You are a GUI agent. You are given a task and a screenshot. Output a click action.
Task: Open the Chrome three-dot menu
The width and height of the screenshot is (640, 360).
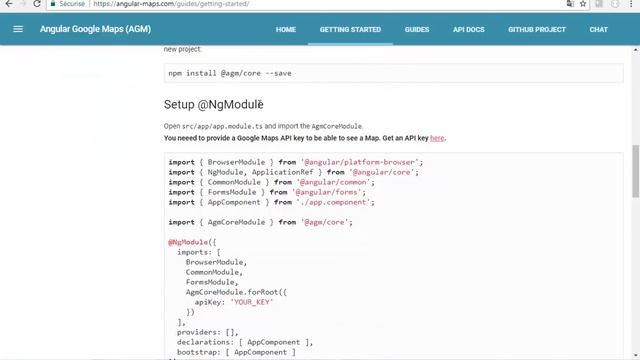coord(631,4)
